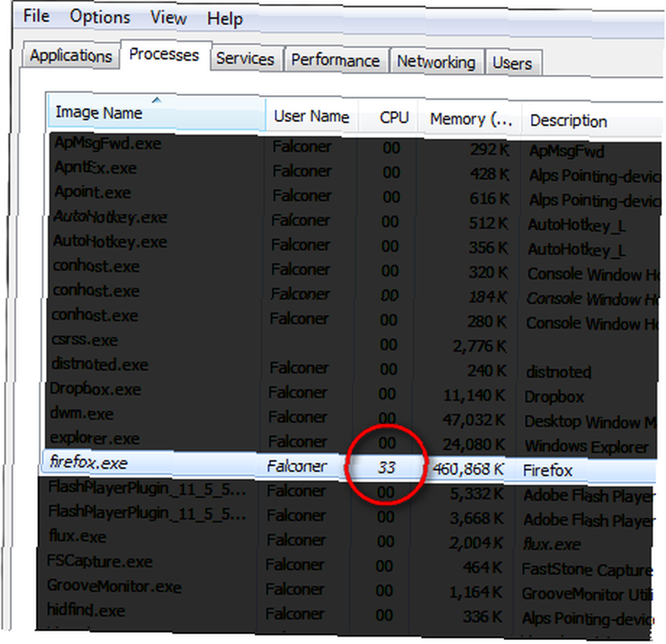This screenshot has height=644, width=666.
Task: Select the dwm.exe process
Action: [352, 417]
